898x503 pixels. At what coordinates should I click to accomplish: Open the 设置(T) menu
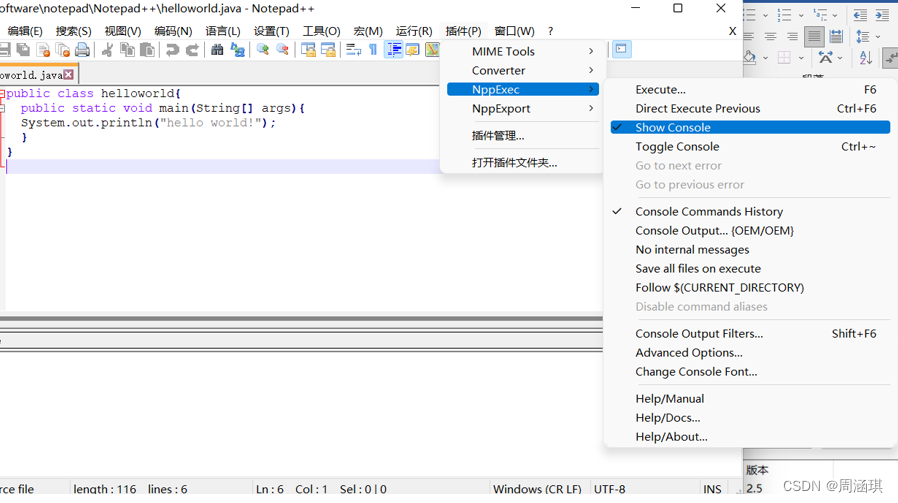point(271,31)
